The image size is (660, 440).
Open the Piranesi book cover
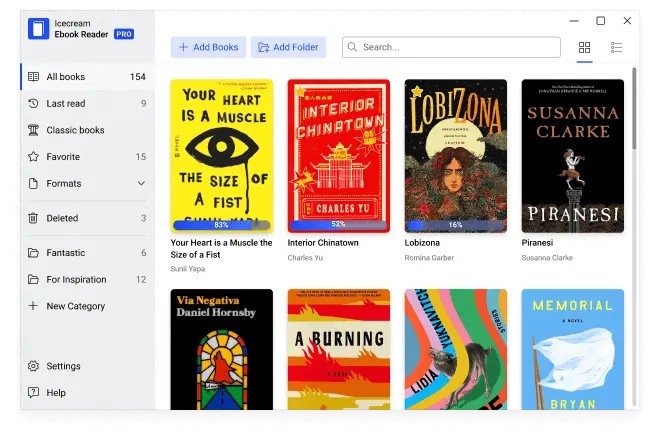[572, 156]
